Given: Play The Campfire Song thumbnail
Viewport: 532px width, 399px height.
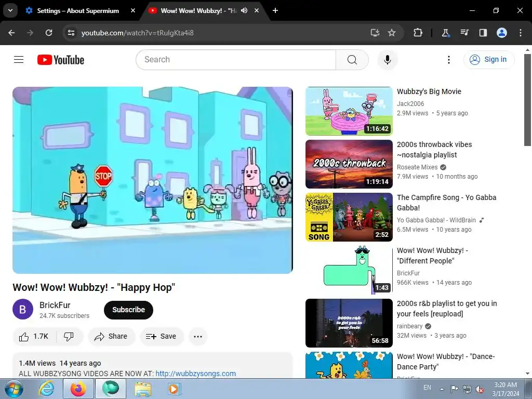Looking at the screenshot, I should (349, 217).
